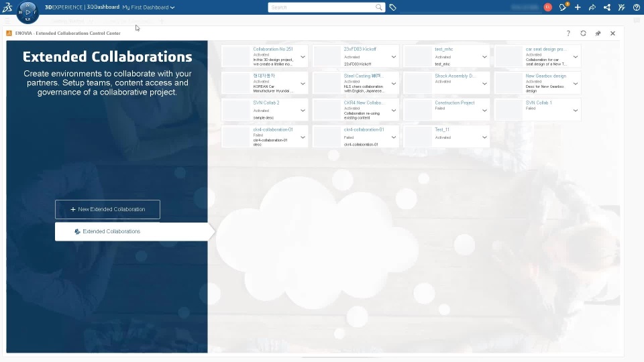Screen dimensions: 644x362
Task: Open the social network connections icon
Action: point(607,7)
